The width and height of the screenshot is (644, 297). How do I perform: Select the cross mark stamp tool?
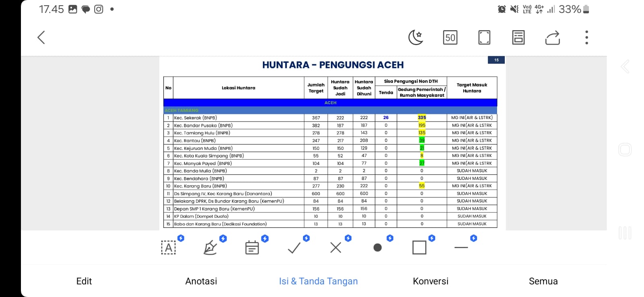(336, 247)
